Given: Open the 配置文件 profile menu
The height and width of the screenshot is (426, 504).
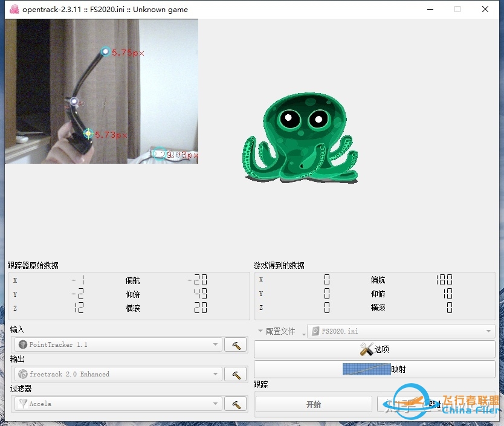Looking at the screenshot, I should click(x=278, y=331).
